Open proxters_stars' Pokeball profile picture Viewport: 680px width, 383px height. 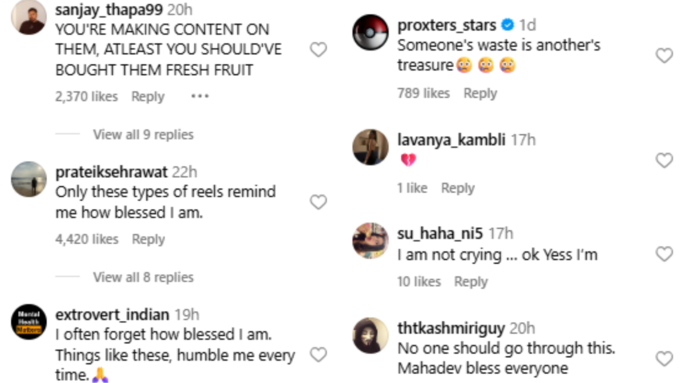pos(370,33)
